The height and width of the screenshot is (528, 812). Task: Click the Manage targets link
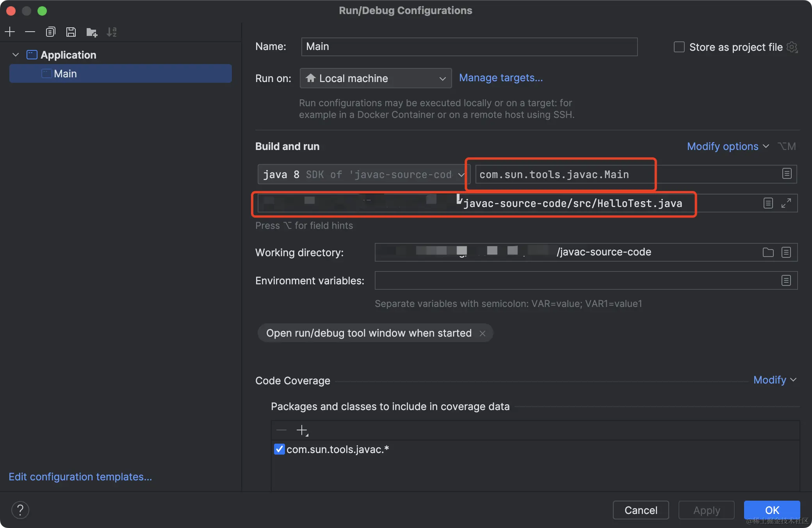click(x=500, y=78)
